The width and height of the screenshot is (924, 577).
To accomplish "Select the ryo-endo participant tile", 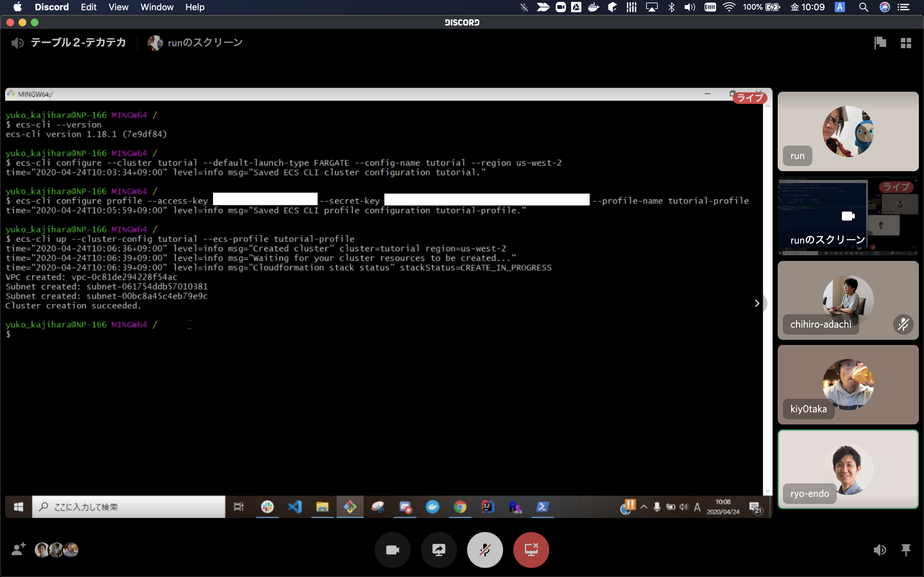I will (x=848, y=469).
